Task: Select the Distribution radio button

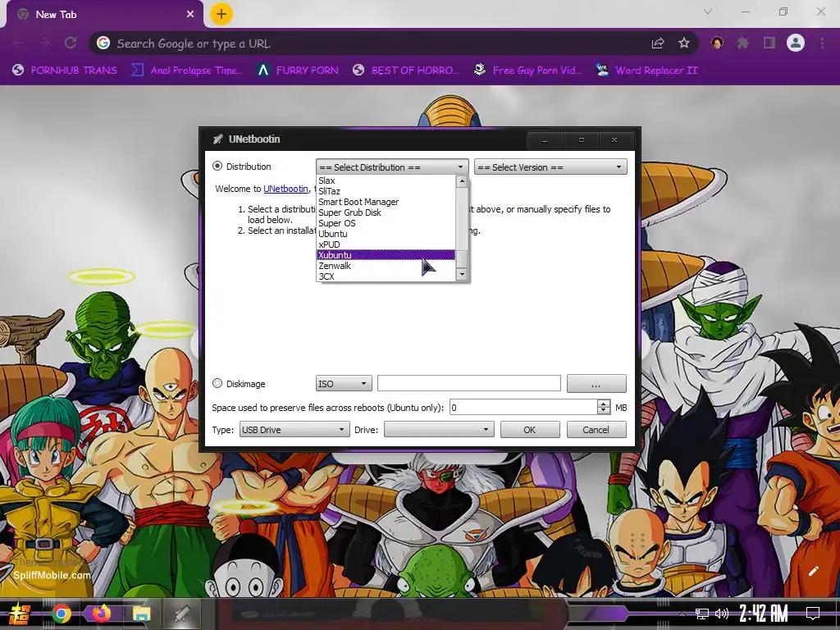Action: click(x=217, y=166)
